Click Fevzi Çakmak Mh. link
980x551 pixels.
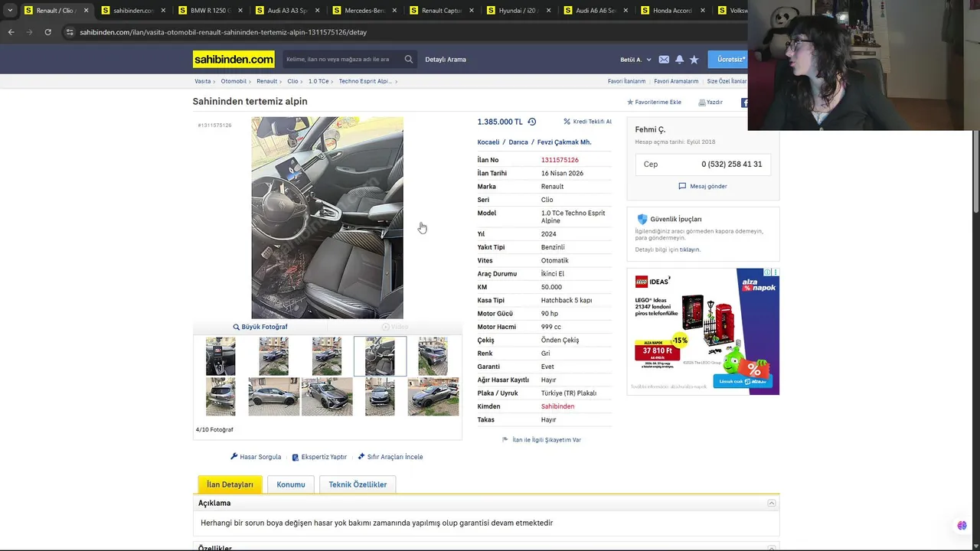coord(564,142)
